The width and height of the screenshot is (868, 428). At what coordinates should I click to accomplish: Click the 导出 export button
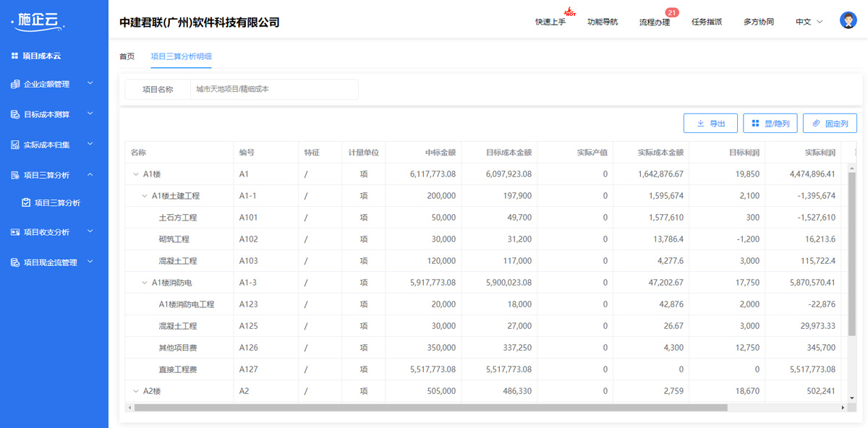710,124
